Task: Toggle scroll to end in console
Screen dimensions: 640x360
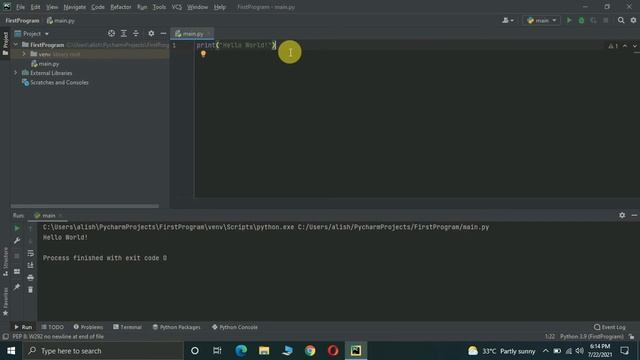Action: click(x=31, y=265)
